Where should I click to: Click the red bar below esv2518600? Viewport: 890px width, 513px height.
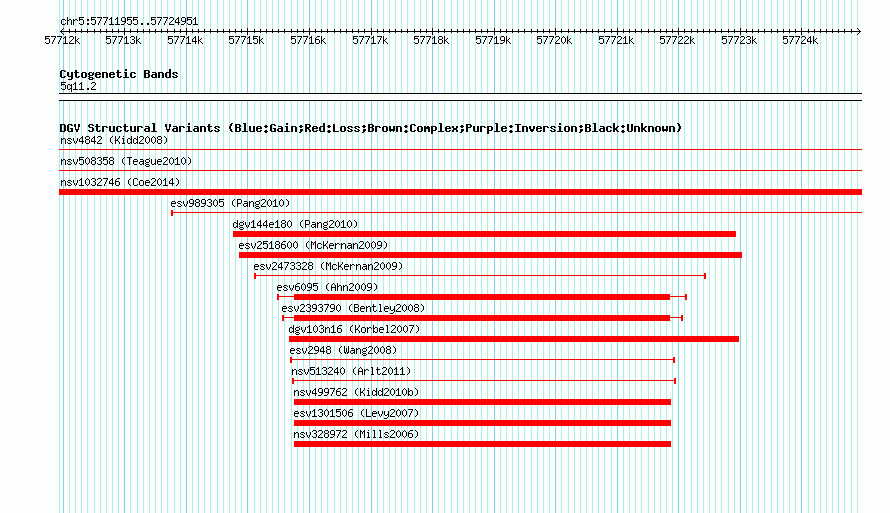point(490,255)
